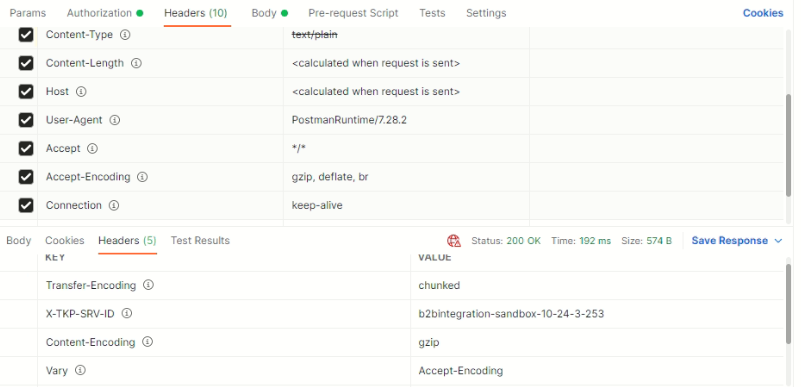The width and height of the screenshot is (801, 387).
Task: Open the Cookies link at top right
Action: click(763, 13)
